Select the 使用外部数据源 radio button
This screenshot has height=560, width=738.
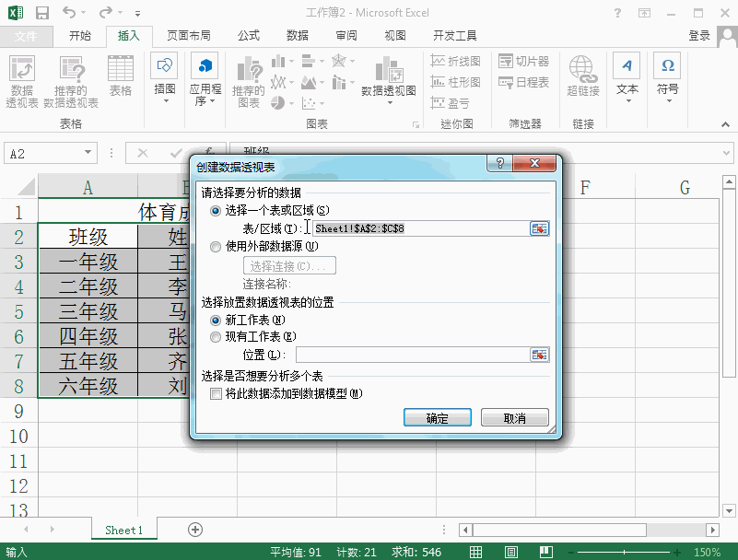point(215,247)
